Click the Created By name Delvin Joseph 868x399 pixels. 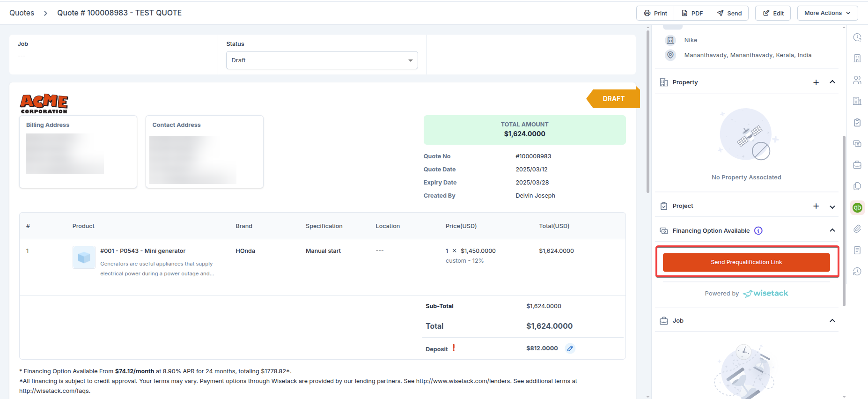535,195
